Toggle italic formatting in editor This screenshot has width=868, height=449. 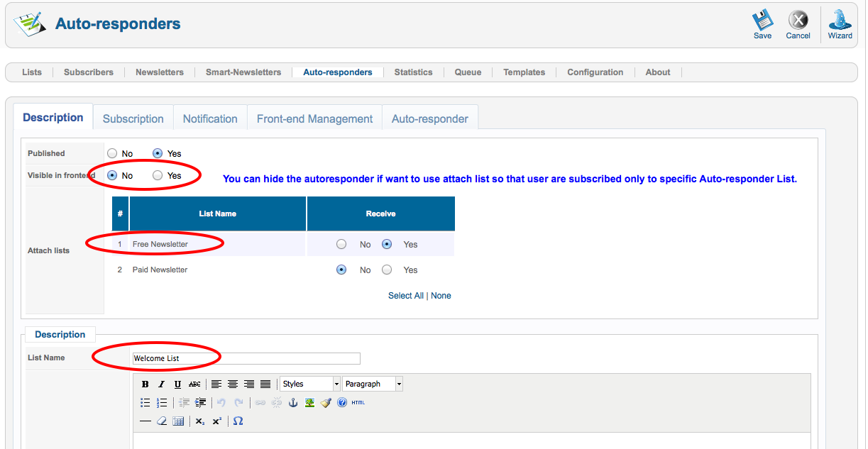click(161, 384)
